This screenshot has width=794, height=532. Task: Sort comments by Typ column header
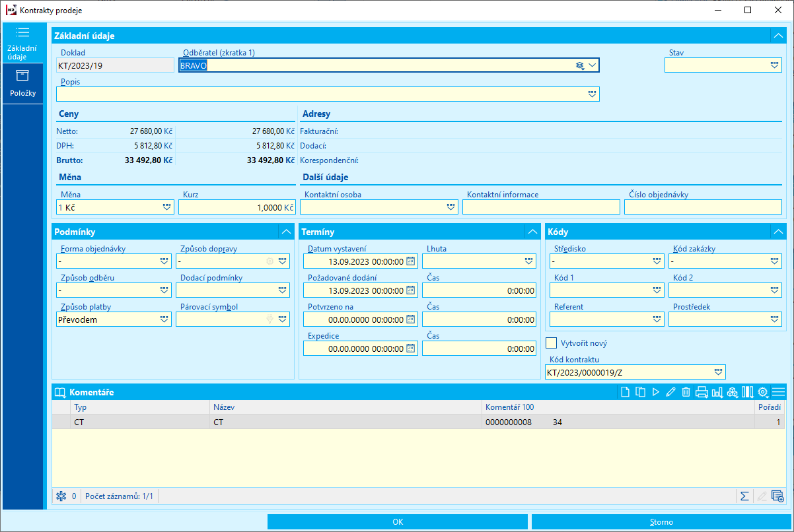coord(140,407)
